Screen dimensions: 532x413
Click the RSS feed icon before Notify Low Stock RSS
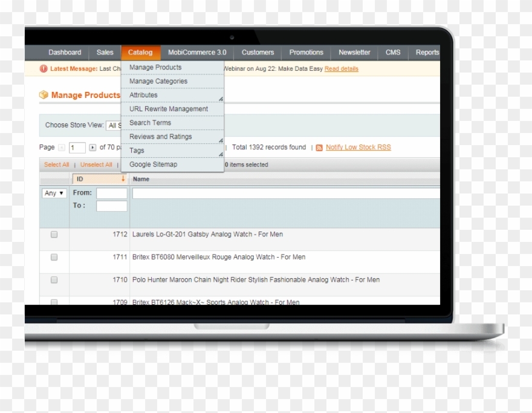[x=319, y=147]
